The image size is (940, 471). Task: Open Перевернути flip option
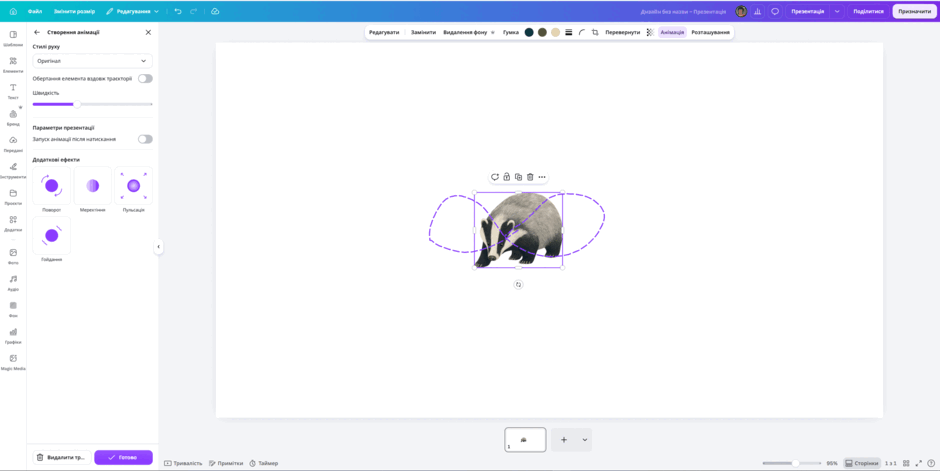pyautogui.click(x=623, y=32)
